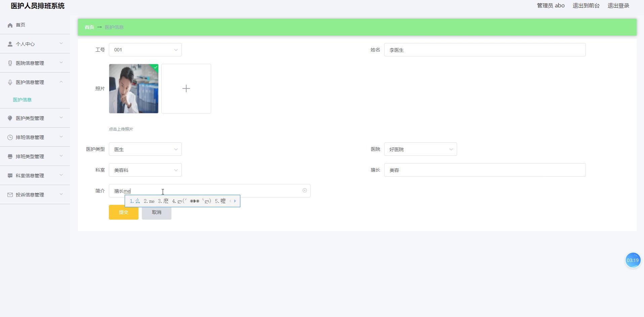Viewport: 644px width, 317px height.
Task: Click the microphone icon for 医护信息管理
Action: (x=10, y=82)
